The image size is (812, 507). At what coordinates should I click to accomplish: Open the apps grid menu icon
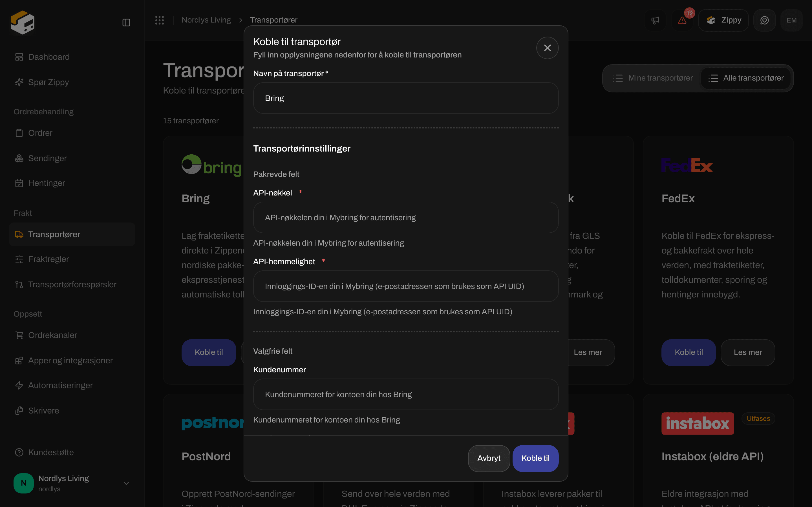[160, 20]
